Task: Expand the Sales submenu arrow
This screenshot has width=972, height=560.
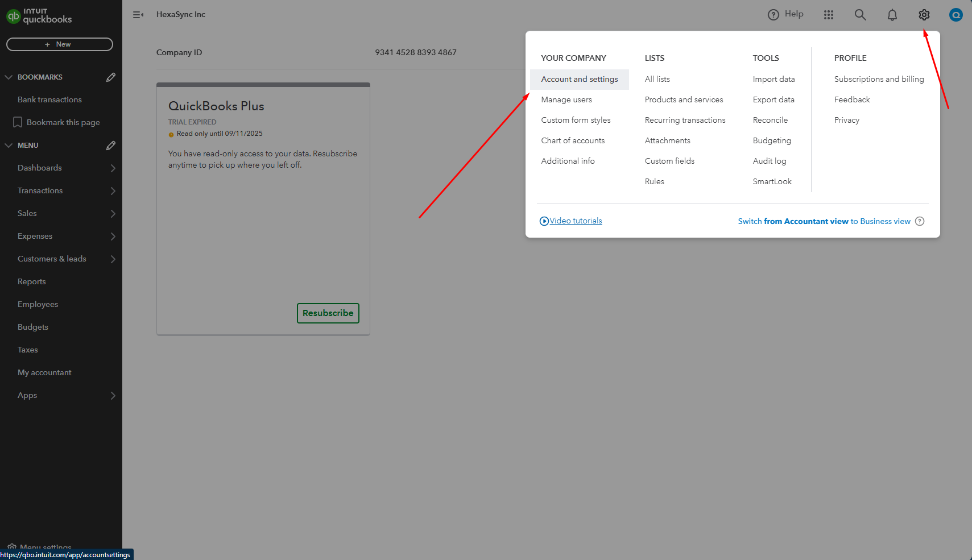Action: coord(113,213)
